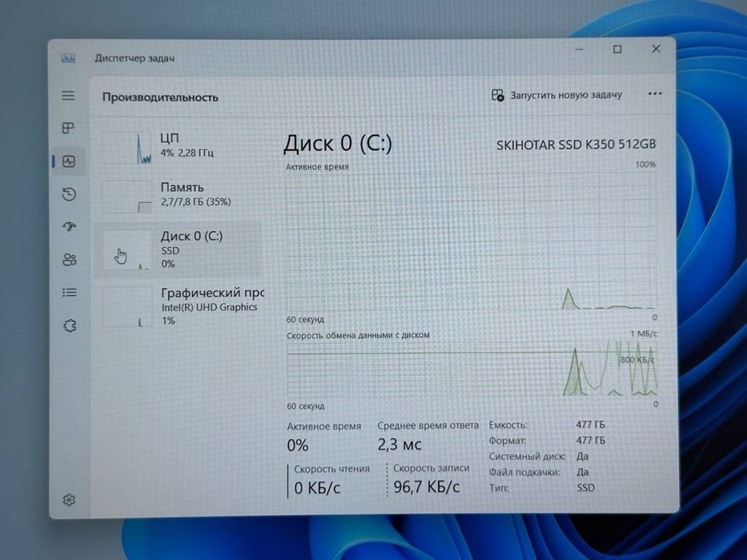
Task: Open the Processes page icon
Action: point(68,128)
